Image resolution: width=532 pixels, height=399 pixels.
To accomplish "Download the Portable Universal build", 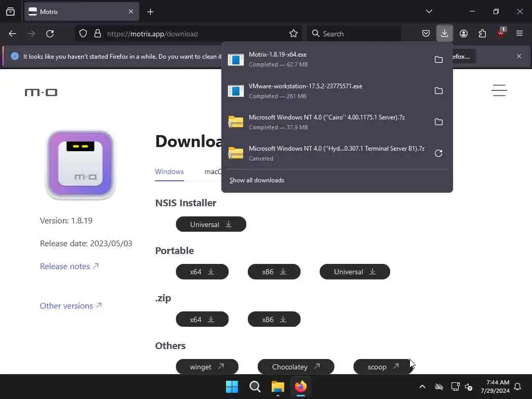I will pos(355,272).
